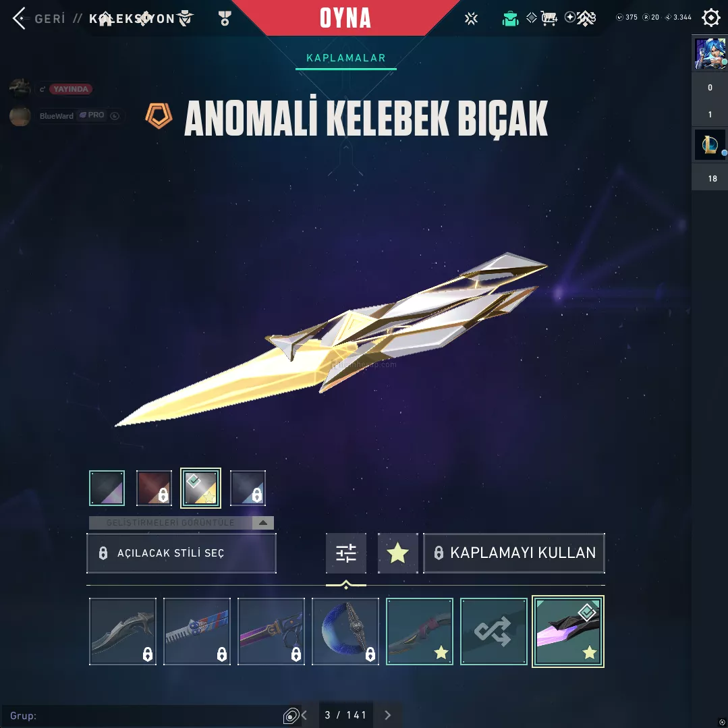Click AÇILACAK STİLİ SEÇ button
Image resolution: width=728 pixels, height=728 pixels.
click(x=181, y=553)
